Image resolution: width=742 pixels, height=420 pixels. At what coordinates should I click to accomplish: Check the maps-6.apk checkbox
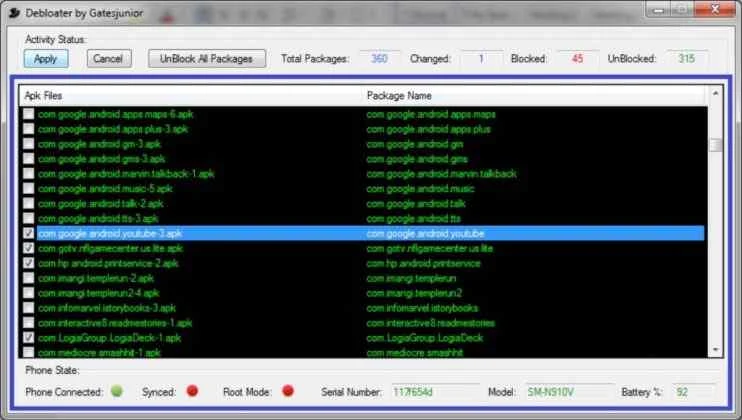click(28, 114)
